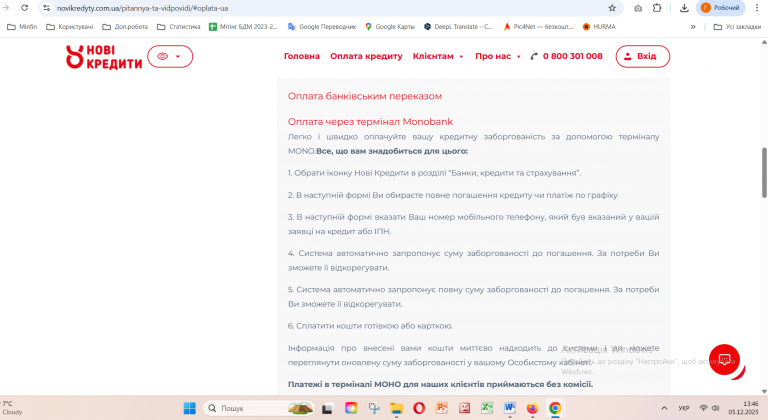Open Pic4Net bookmark
This screenshot has height=420, width=768.
[538, 27]
